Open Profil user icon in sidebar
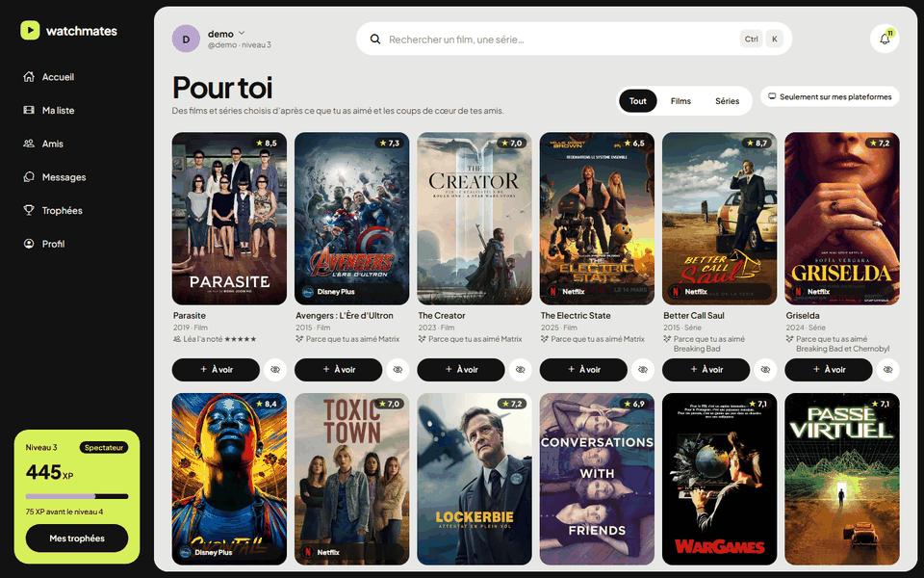The image size is (924, 578). tap(29, 244)
